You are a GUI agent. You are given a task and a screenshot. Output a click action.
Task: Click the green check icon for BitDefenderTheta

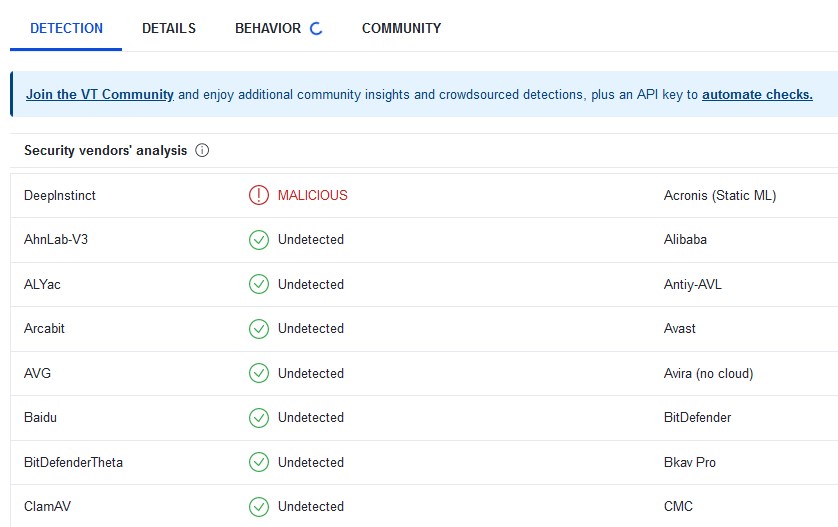pyautogui.click(x=259, y=462)
